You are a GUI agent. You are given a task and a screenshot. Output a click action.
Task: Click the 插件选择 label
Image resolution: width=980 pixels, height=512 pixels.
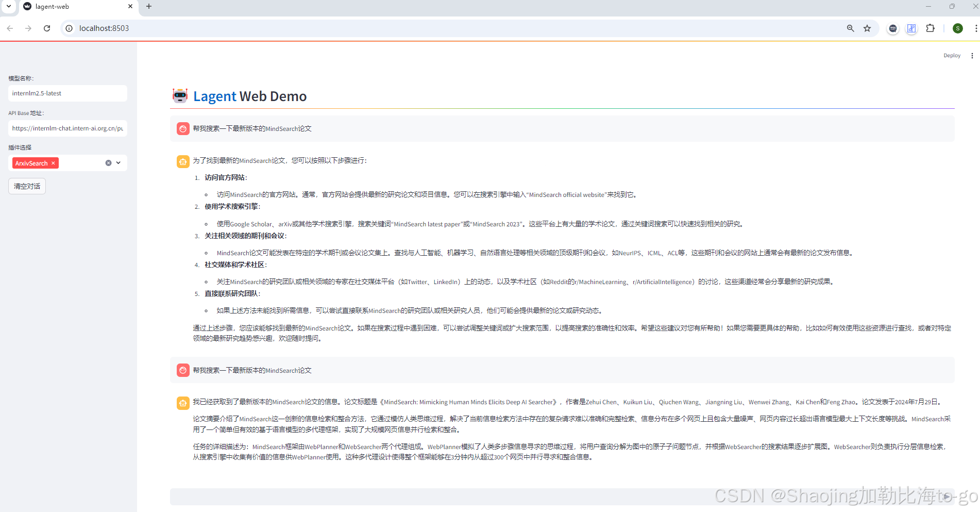(20, 147)
